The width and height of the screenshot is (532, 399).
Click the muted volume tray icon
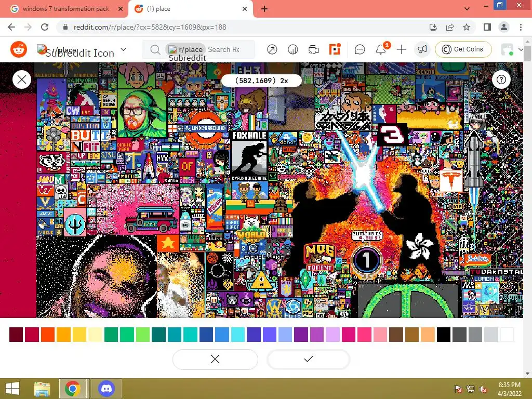pos(483,389)
